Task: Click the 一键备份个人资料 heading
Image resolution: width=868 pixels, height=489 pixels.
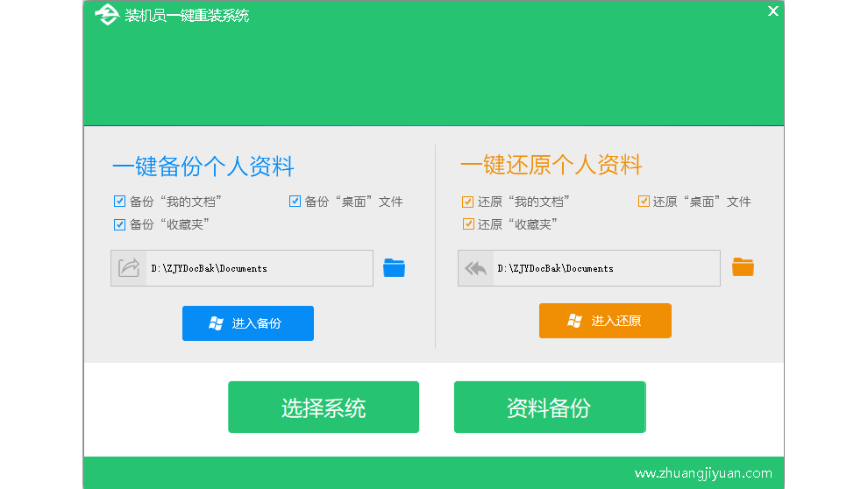Action: click(x=203, y=167)
